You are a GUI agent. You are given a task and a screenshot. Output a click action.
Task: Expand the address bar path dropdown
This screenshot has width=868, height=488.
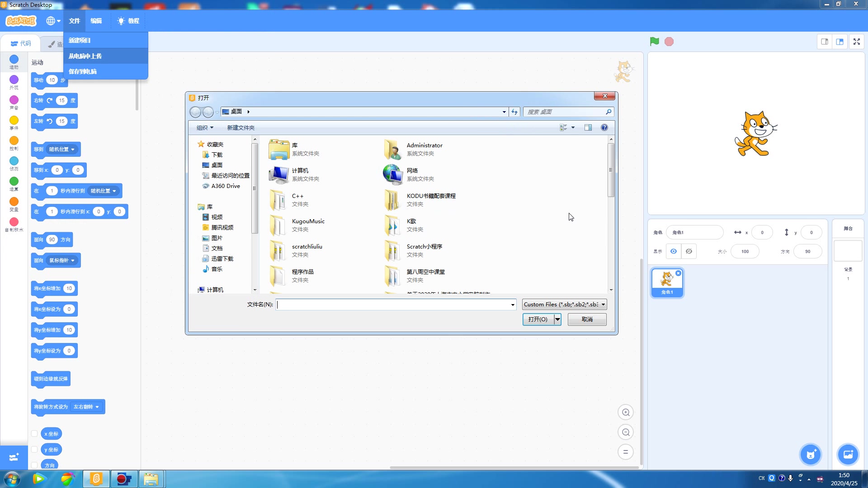[504, 112]
